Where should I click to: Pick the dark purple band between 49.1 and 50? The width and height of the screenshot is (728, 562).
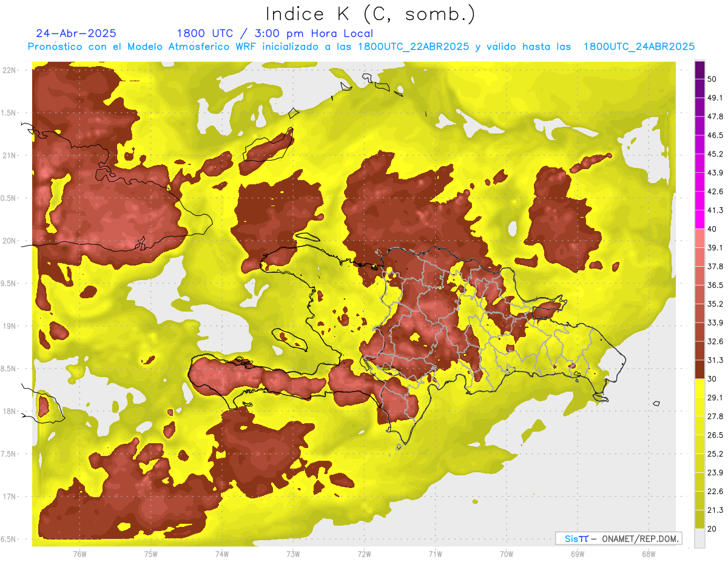point(699,89)
